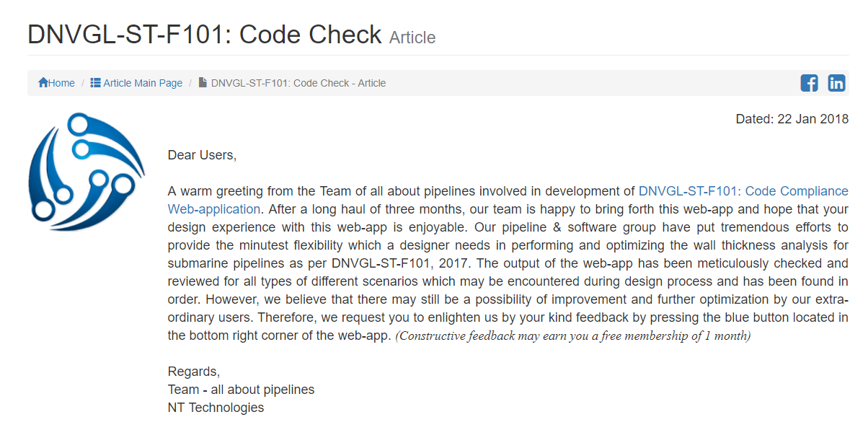868x430 pixels.
Task: Click the 'Dear Users,' greeting line
Action: pyautogui.click(x=202, y=155)
